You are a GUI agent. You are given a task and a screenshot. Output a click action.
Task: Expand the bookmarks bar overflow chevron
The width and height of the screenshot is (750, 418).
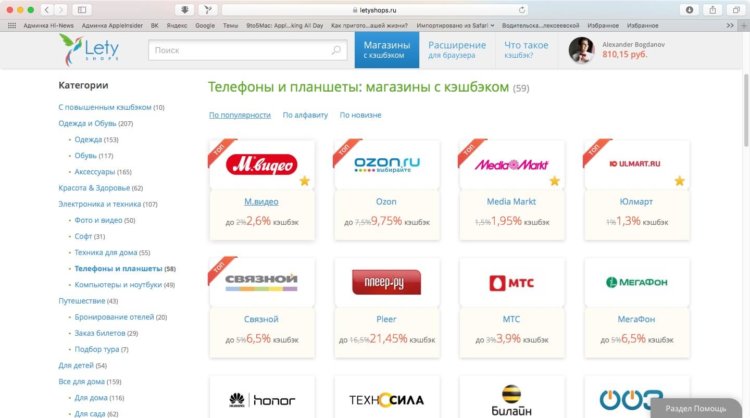coord(730,25)
